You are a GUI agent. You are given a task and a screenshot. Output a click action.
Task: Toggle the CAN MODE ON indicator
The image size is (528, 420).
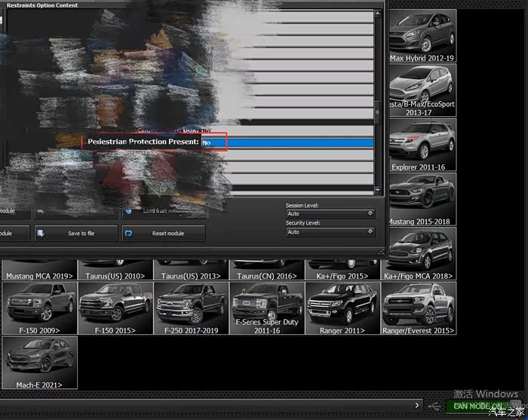pos(478,406)
